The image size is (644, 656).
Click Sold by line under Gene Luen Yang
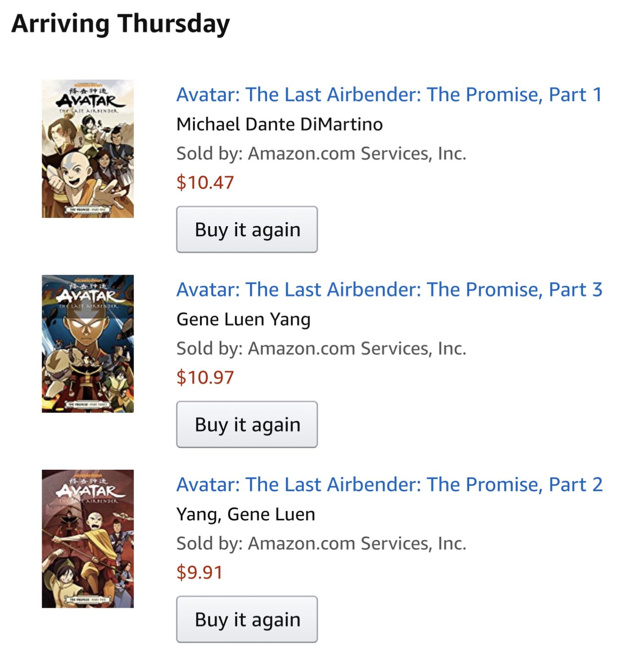321,349
